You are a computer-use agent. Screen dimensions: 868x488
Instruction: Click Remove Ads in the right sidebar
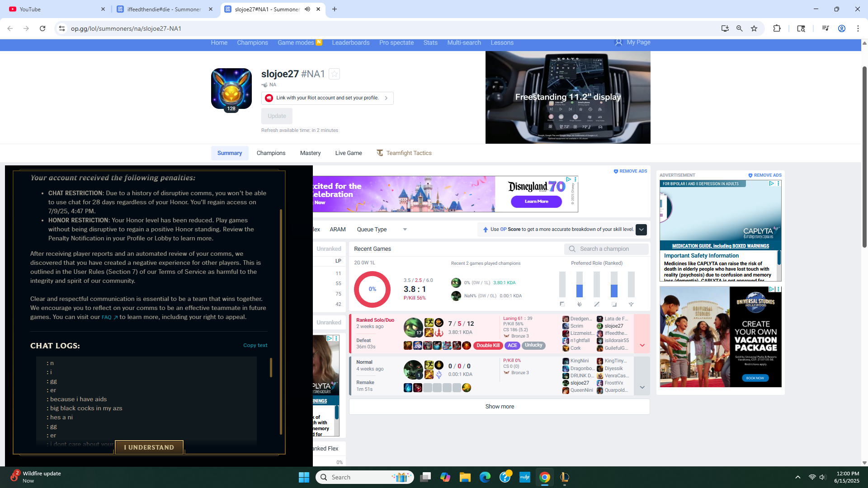click(x=764, y=175)
